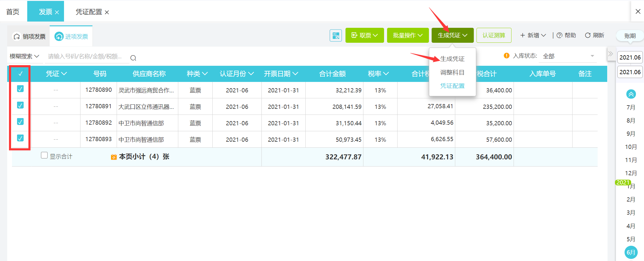
Task: Click the second 2021.06 period field
Action: [x=630, y=72]
